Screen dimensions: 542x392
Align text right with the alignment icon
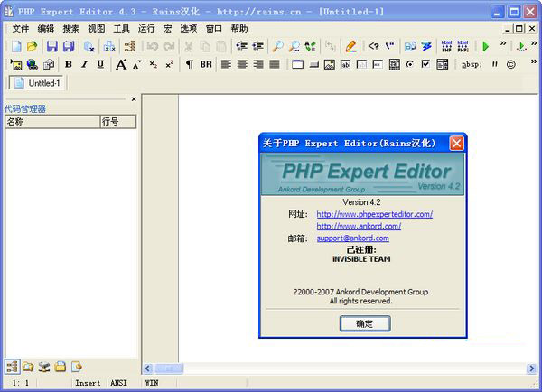[258, 64]
